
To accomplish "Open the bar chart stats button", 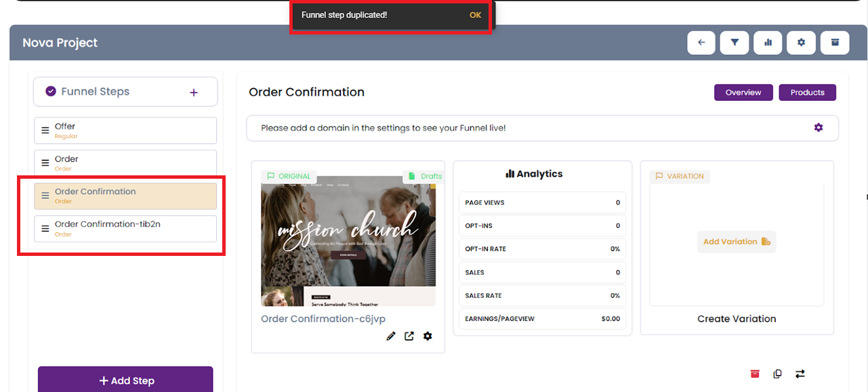I will pos(768,43).
